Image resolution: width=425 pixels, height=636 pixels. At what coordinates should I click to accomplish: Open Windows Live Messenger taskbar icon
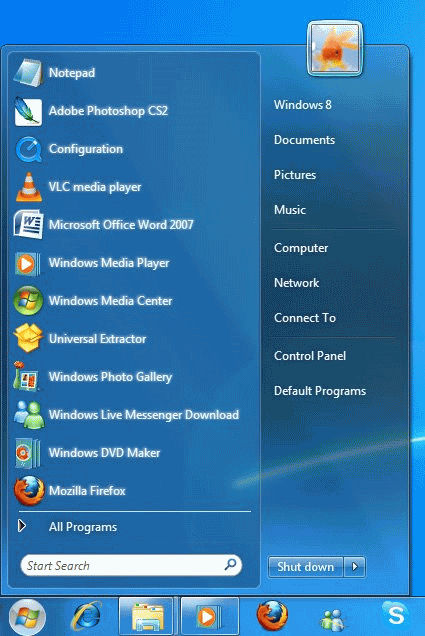click(x=333, y=620)
